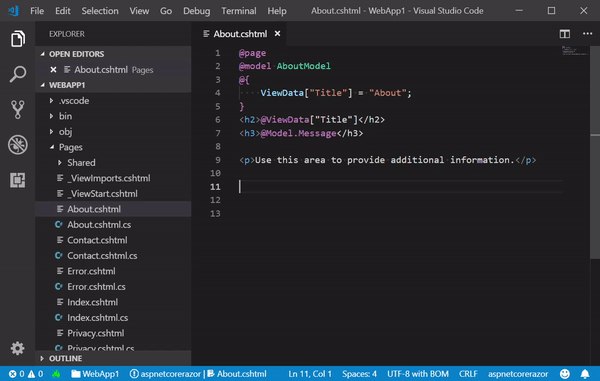Open the File menu
This screenshot has width=600, height=381.
37,11
